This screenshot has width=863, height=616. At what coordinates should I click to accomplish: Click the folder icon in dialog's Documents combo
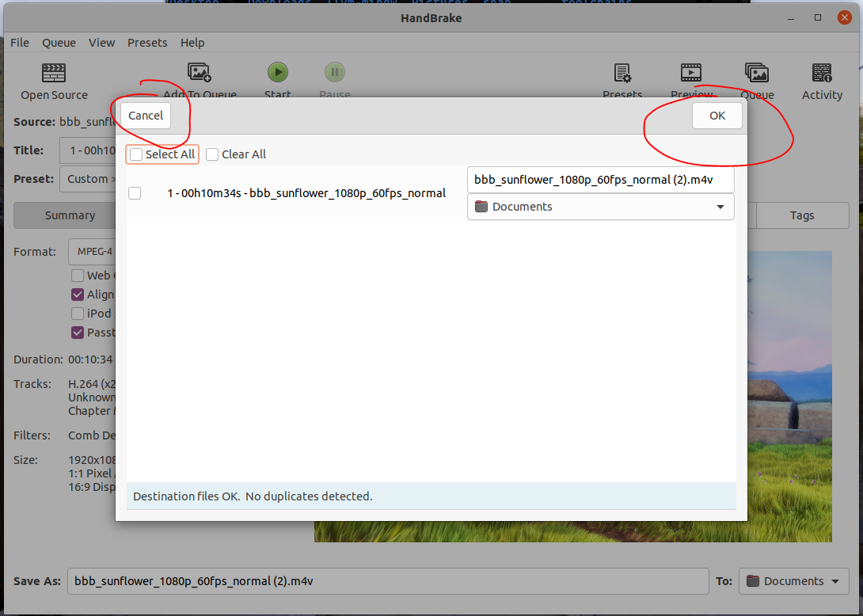click(481, 207)
